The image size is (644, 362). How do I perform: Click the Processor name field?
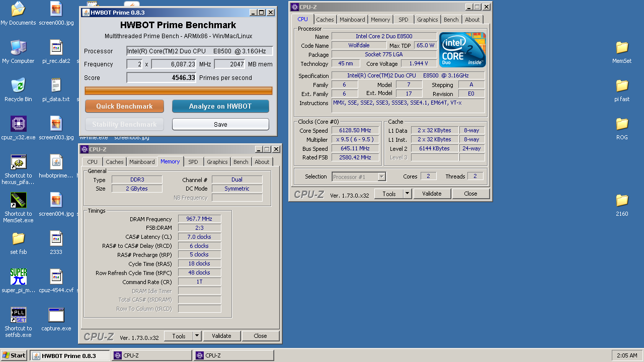coord(200,51)
